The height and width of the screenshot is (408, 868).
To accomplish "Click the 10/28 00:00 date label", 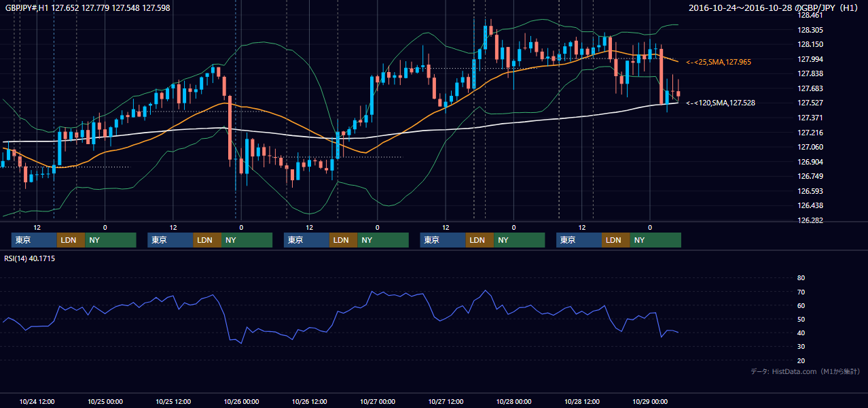I will [x=514, y=401].
